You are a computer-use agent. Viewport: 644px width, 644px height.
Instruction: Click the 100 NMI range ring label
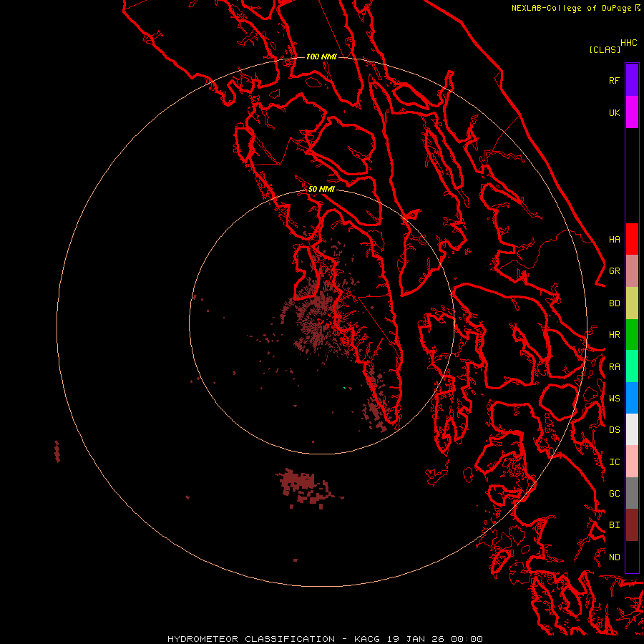[x=321, y=57]
